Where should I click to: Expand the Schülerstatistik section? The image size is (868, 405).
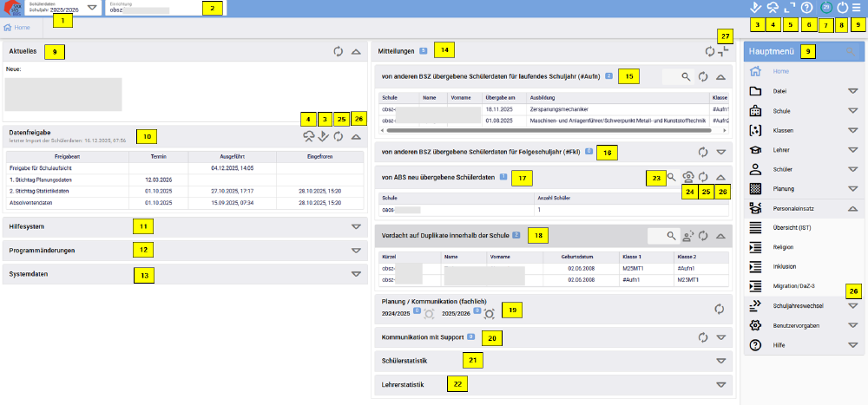tap(720, 360)
